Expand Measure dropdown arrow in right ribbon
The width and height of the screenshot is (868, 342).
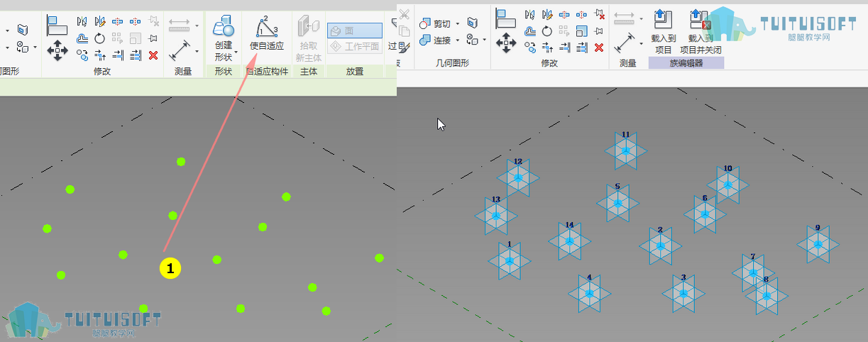click(642, 18)
